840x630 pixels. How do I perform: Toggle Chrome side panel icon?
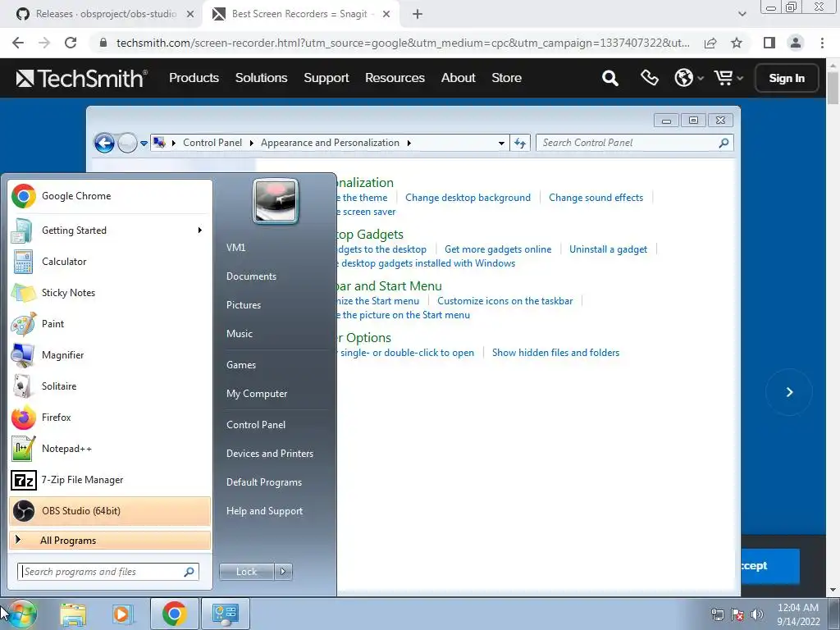click(769, 43)
